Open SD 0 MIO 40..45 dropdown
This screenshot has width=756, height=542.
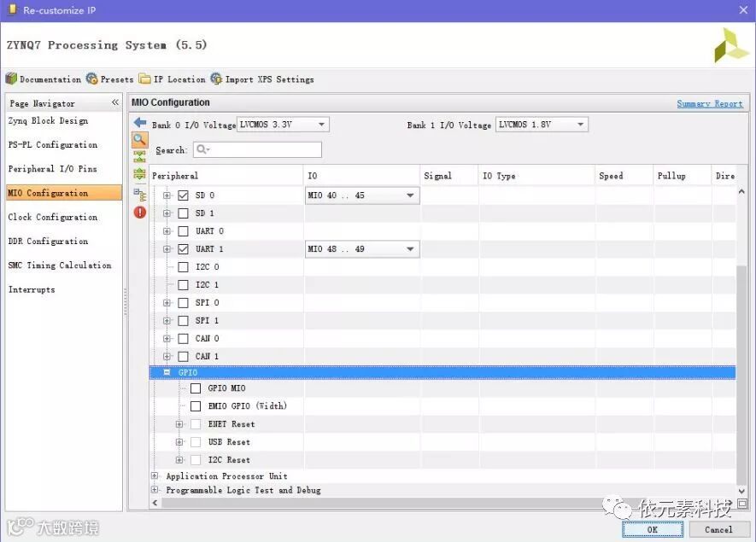(362, 195)
